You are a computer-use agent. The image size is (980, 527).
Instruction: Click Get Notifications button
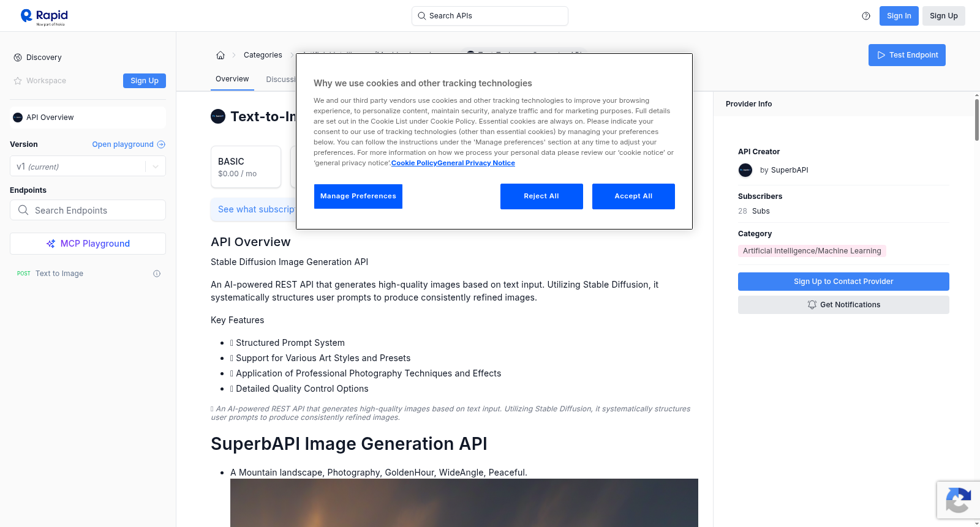pyautogui.click(x=843, y=305)
